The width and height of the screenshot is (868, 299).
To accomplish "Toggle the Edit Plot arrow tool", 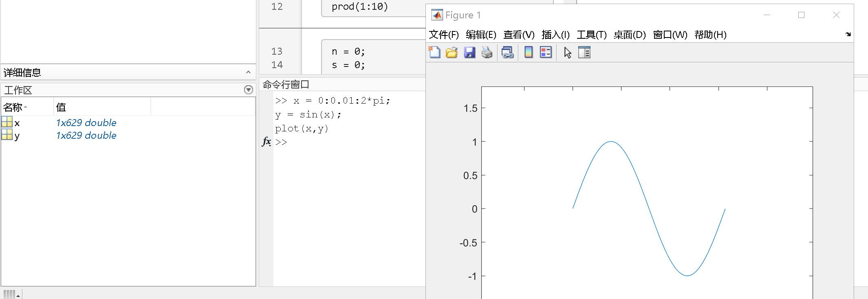I will tap(567, 52).
